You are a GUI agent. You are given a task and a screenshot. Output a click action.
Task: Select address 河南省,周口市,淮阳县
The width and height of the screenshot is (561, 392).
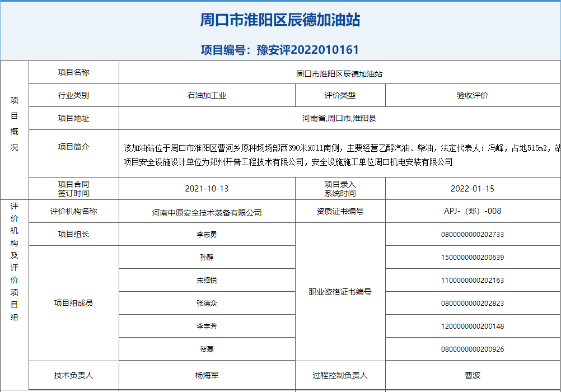click(339, 118)
